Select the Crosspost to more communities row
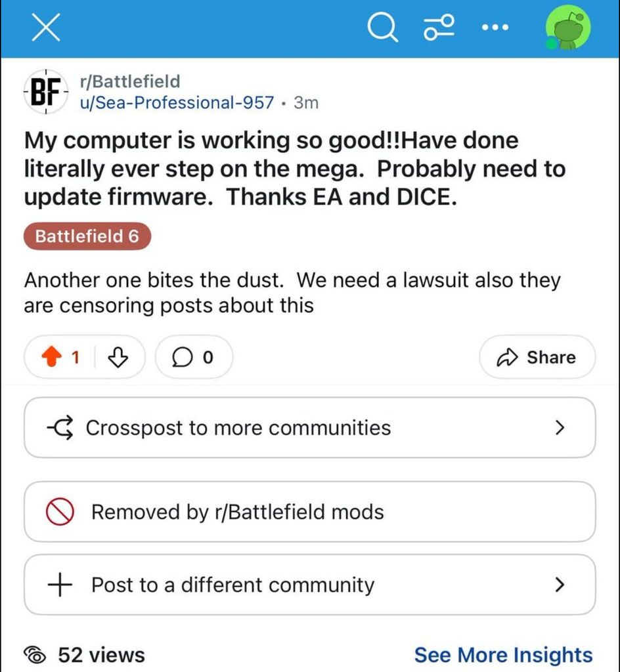This screenshot has width=620, height=672. [263, 428]
